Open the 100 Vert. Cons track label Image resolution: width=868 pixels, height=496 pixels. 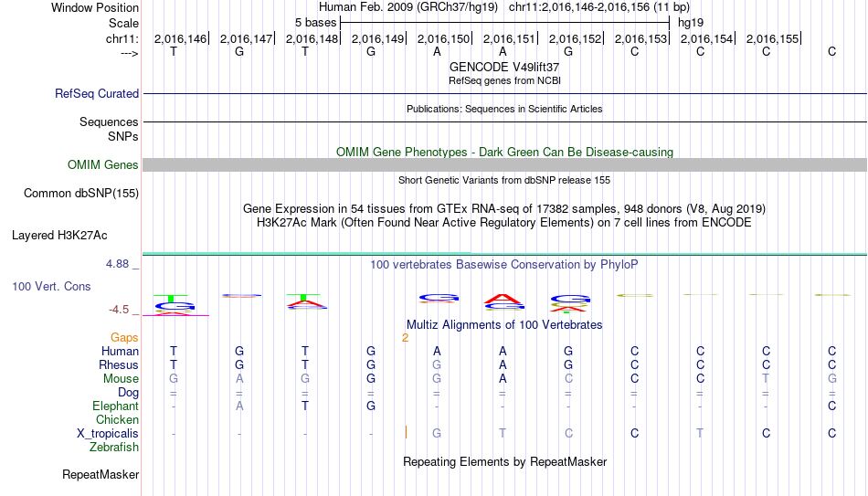click(51, 286)
